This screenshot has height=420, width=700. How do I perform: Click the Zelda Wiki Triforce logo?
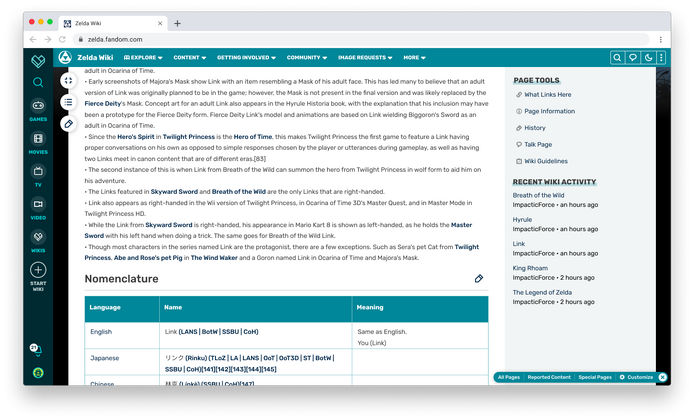(65, 57)
